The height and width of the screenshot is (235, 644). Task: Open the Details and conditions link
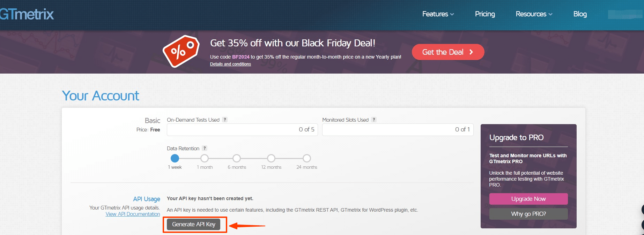230,64
